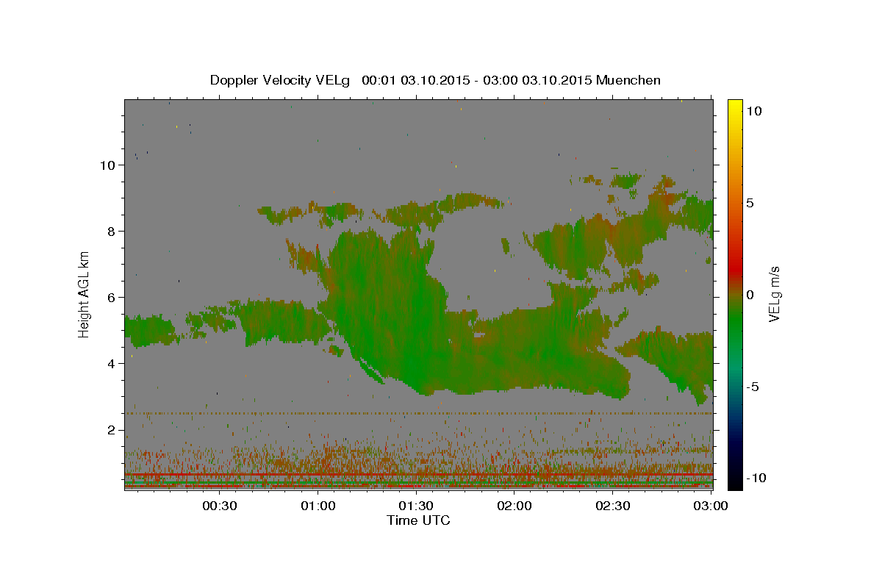The height and width of the screenshot is (588, 882).
Task: Click the '03:00' time tick label
Action: 711,506
